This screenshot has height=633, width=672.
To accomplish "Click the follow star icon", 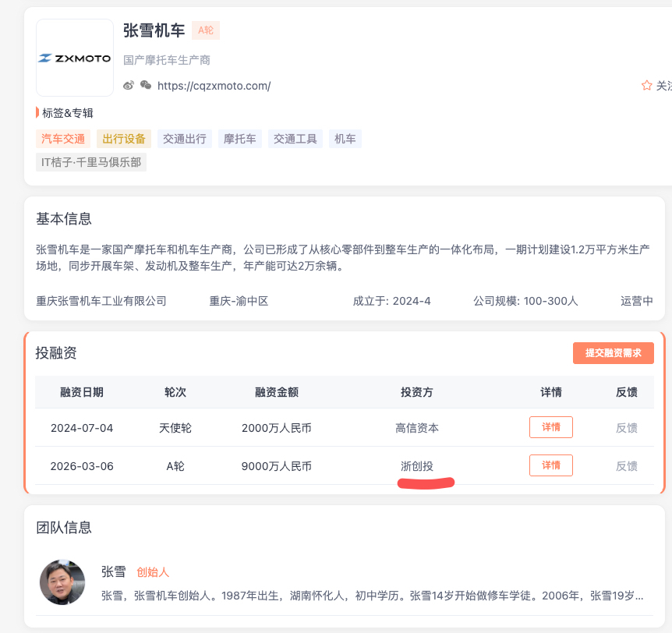I will 647,85.
